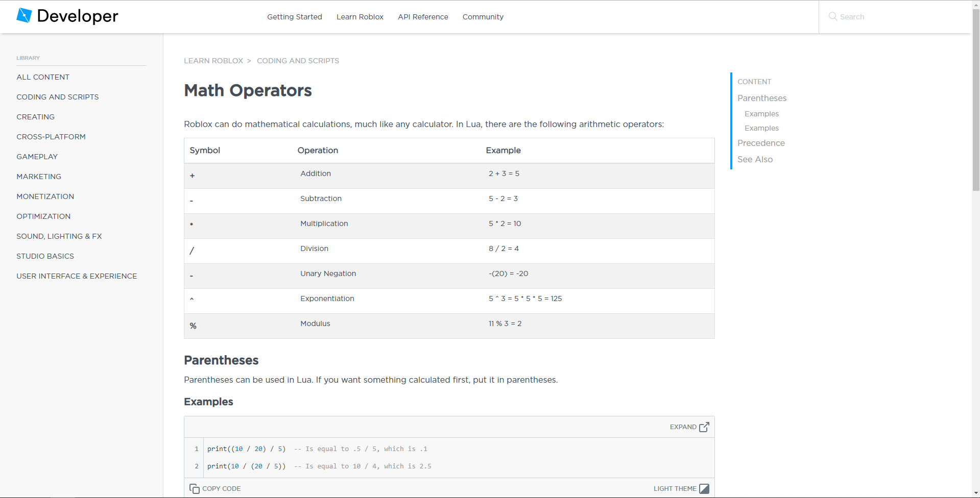Click the Coding and Scripts breadcrumb
Screen dimensions: 980x498
coord(298,61)
